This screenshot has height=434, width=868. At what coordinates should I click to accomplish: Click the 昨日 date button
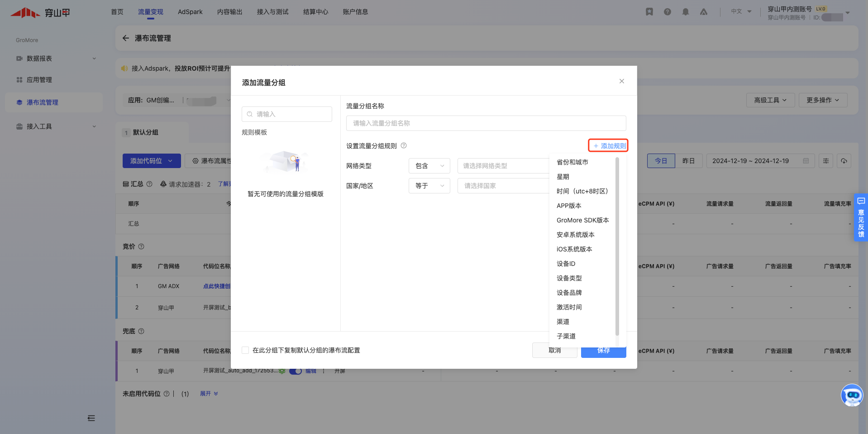[689, 161]
